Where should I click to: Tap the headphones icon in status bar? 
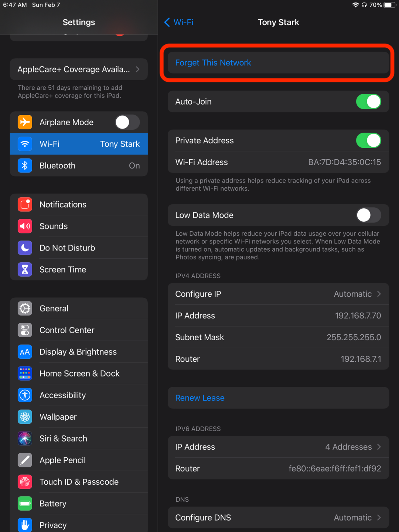(364, 5)
